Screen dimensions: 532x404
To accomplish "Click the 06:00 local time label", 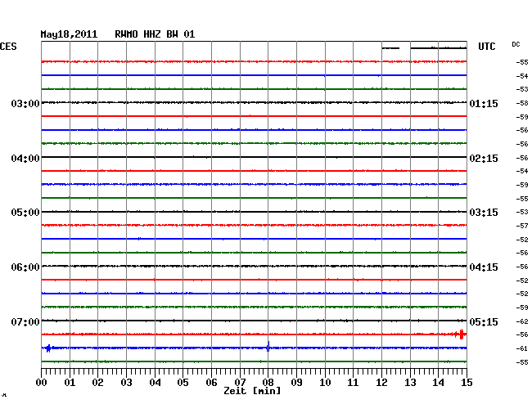I will click(25, 267).
